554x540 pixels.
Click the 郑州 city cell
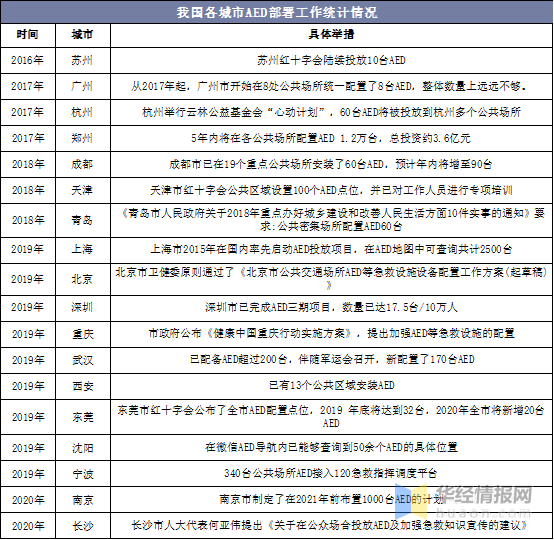click(x=82, y=138)
